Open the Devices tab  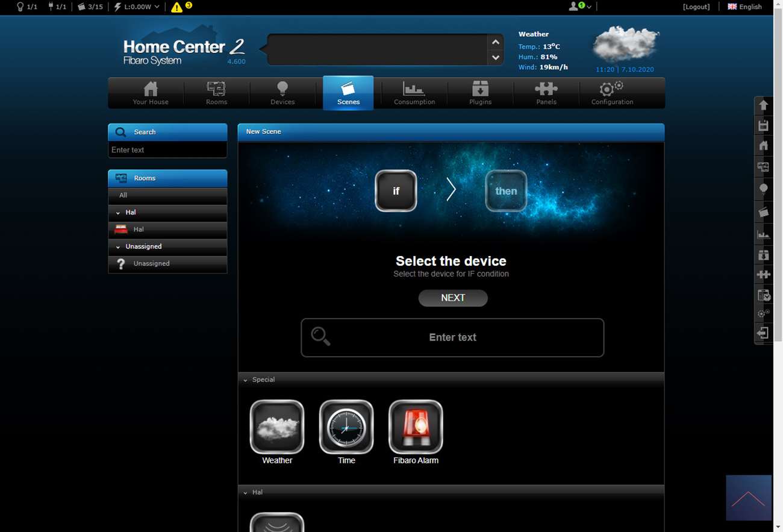[x=282, y=93]
